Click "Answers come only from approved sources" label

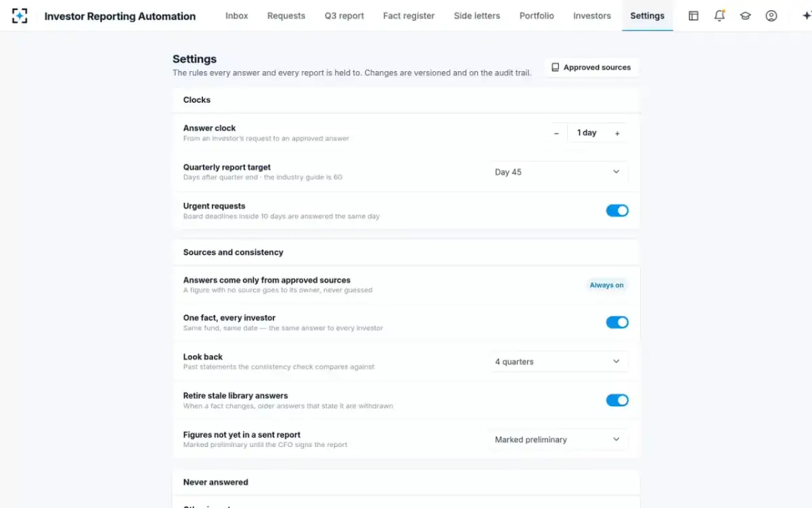point(267,280)
